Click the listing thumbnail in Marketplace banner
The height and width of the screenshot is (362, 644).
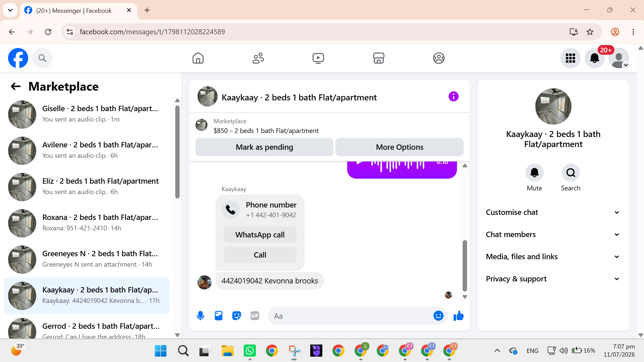pos(201,125)
